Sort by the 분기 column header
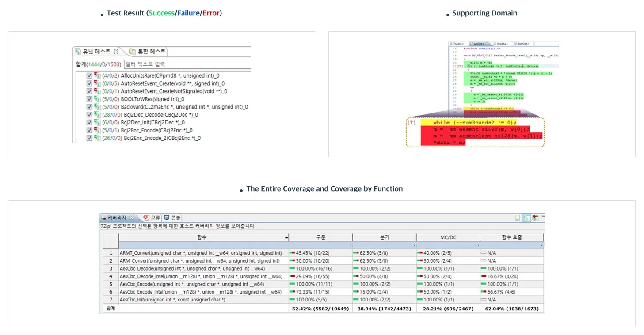This screenshot has height=335, width=644. pyautogui.click(x=385, y=237)
